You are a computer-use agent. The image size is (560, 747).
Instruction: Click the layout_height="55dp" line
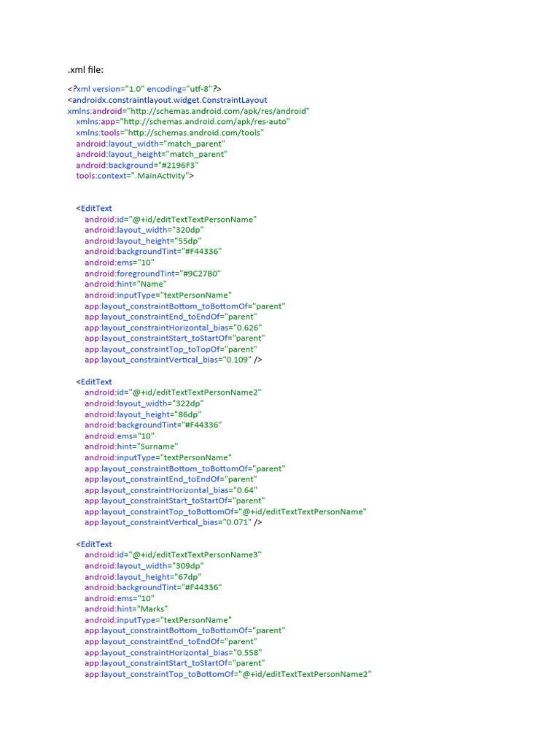[143, 241]
